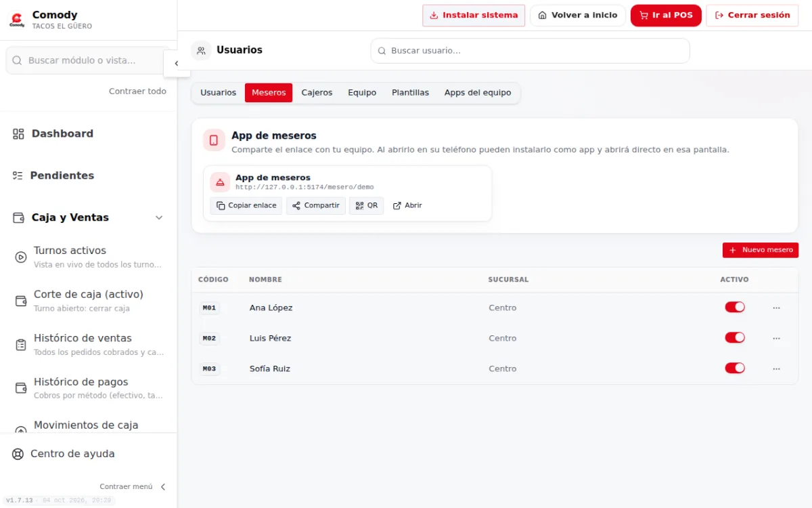This screenshot has height=508, width=812.
Task: Copy the meseros app link
Action: (x=246, y=206)
